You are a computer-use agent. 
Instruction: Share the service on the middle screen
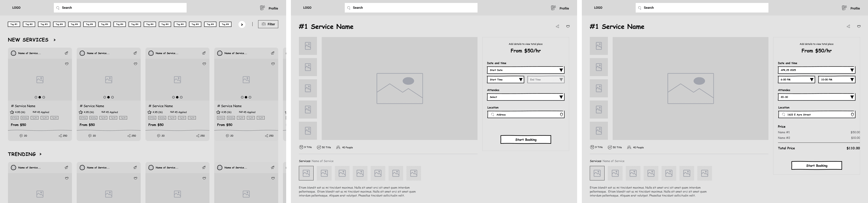click(x=557, y=27)
